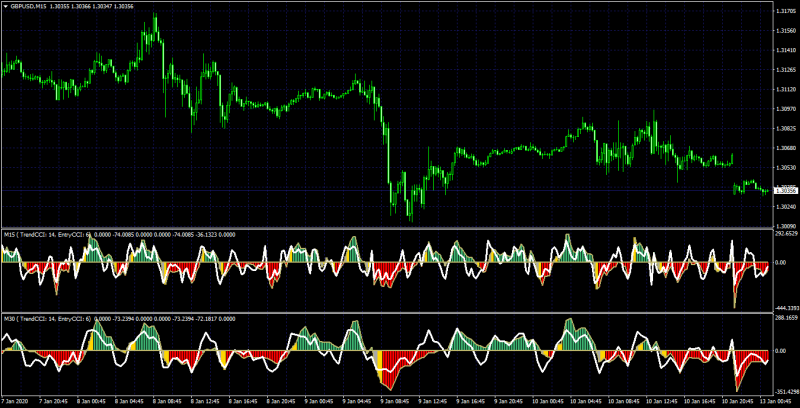Click the 8 Jan 12:45 time label
The image size is (800, 408).
[x=205, y=402]
